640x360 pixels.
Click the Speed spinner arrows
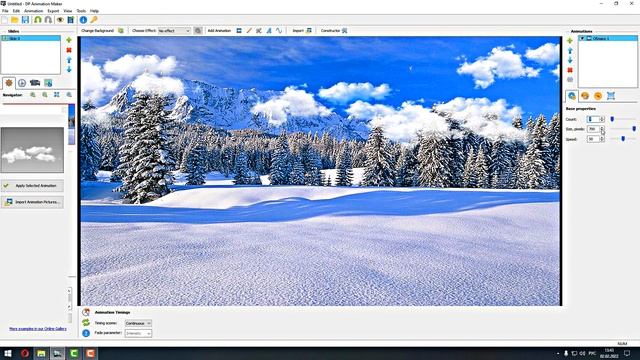coord(602,139)
